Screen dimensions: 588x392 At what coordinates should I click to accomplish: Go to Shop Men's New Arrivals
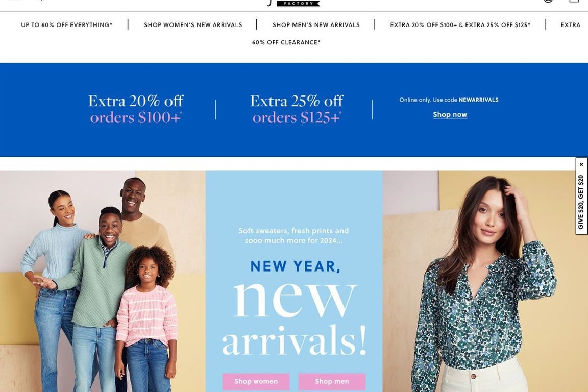coord(316,25)
